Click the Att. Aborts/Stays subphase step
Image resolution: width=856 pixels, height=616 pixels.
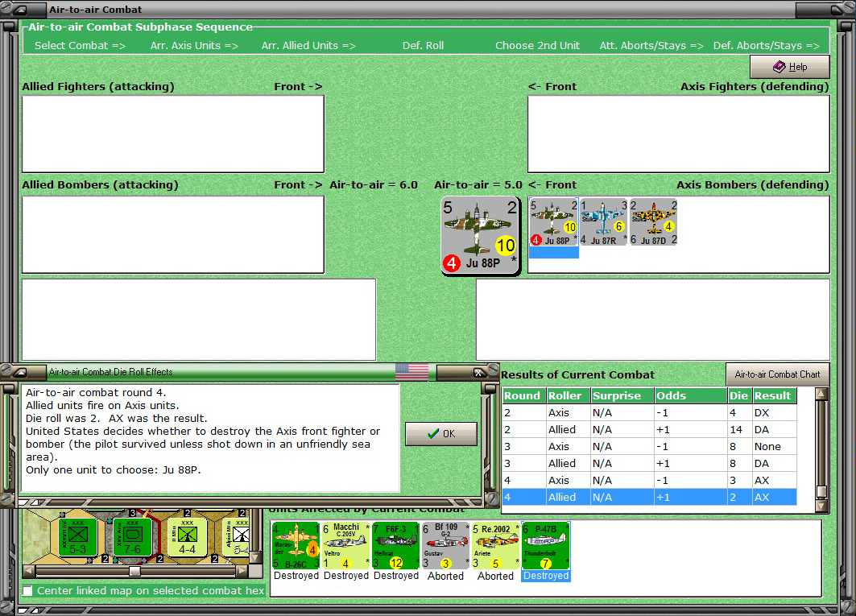(651, 45)
